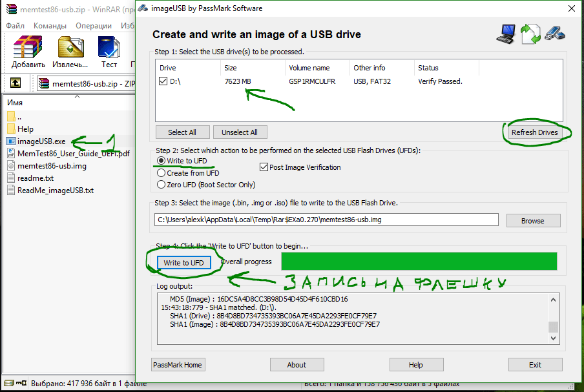Select the Create from UFD radio option
This screenshot has height=392, width=584.
[162, 173]
